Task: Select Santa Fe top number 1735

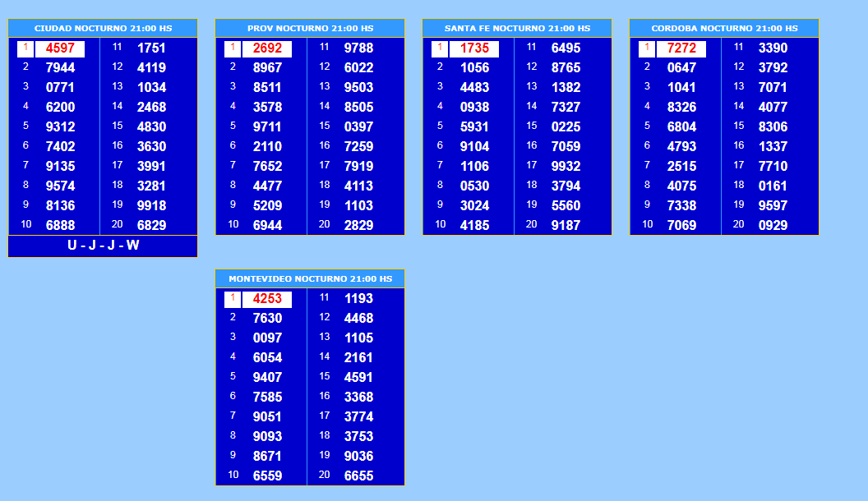Action: coord(474,48)
